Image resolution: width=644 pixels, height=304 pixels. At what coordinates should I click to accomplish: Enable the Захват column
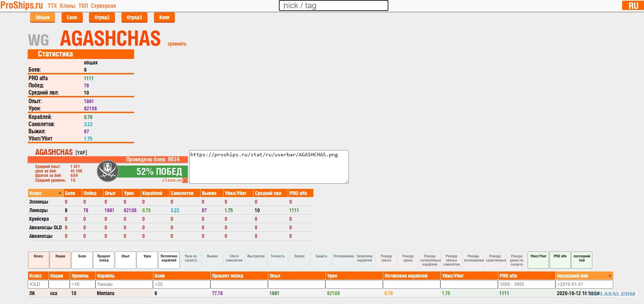[x=299, y=260]
